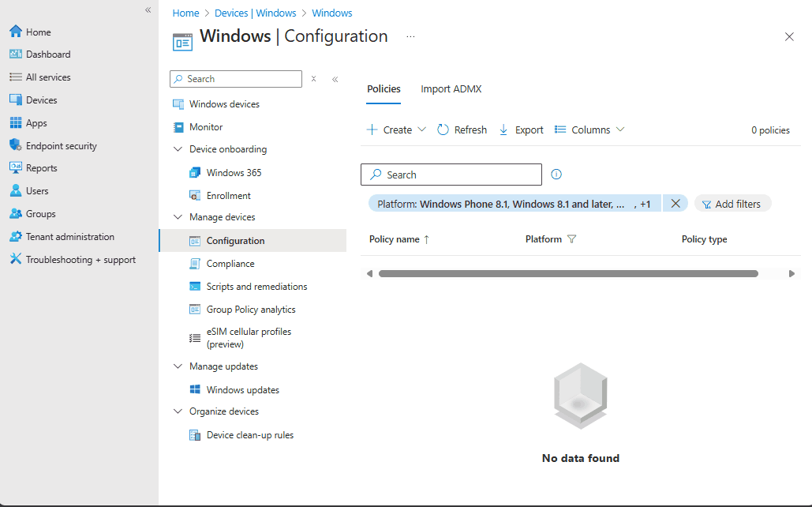Viewport: 812px width, 507px height.
Task: Click the Policy type column header
Action: tap(704, 239)
